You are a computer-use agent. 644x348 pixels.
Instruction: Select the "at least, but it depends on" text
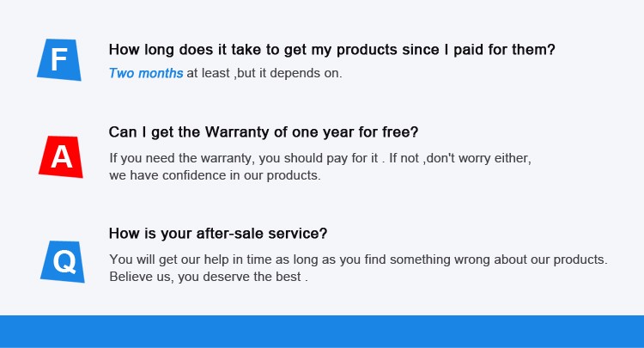264,73
